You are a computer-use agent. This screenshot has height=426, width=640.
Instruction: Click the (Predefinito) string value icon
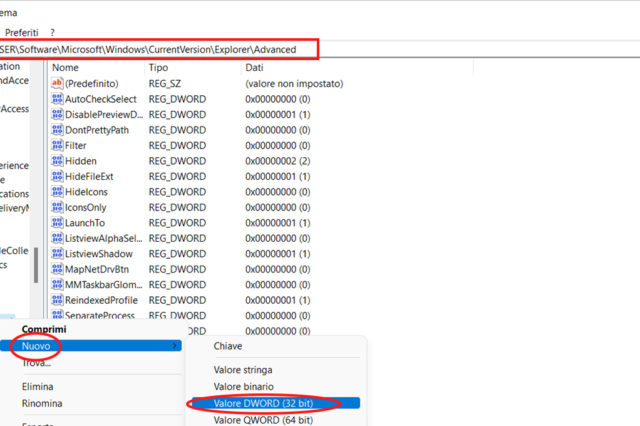pos(57,84)
